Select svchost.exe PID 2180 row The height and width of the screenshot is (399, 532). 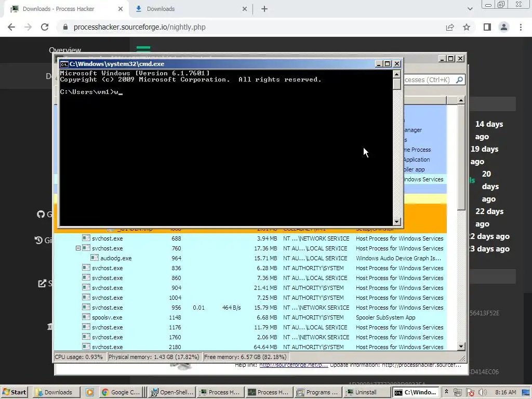tap(250, 347)
